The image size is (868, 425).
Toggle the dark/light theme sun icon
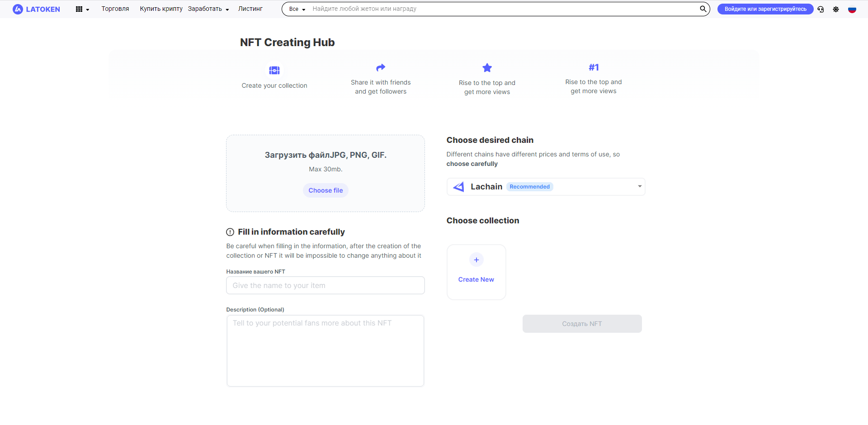836,9
